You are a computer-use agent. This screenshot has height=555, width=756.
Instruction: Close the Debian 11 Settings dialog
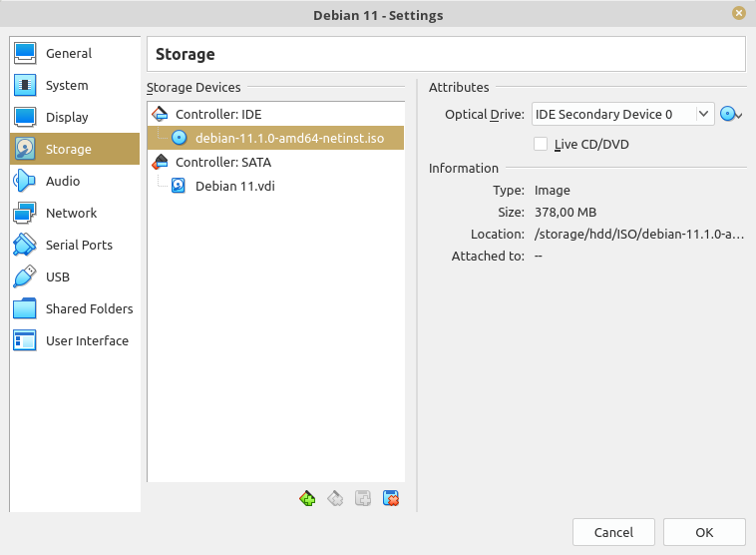click(x=739, y=13)
